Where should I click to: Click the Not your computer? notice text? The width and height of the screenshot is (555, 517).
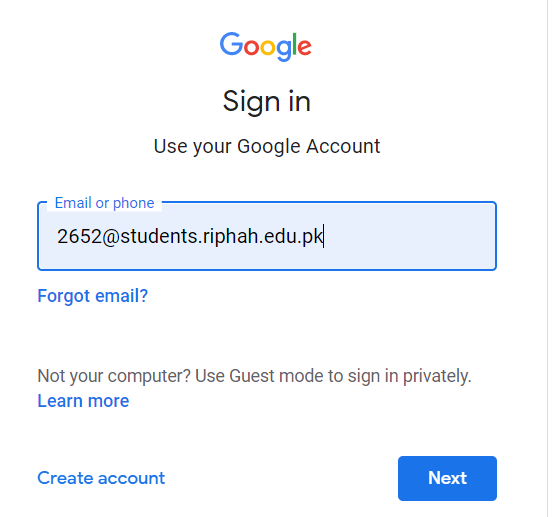tap(254, 376)
